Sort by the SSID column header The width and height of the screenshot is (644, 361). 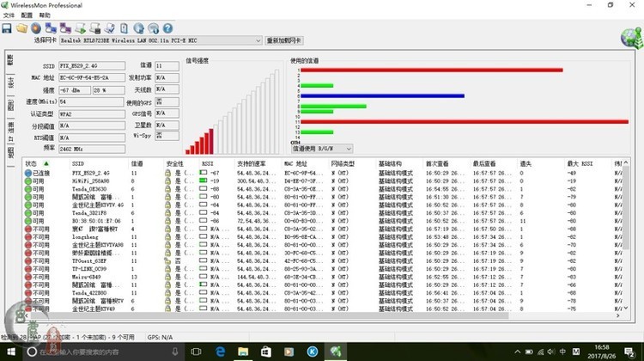pos(78,163)
